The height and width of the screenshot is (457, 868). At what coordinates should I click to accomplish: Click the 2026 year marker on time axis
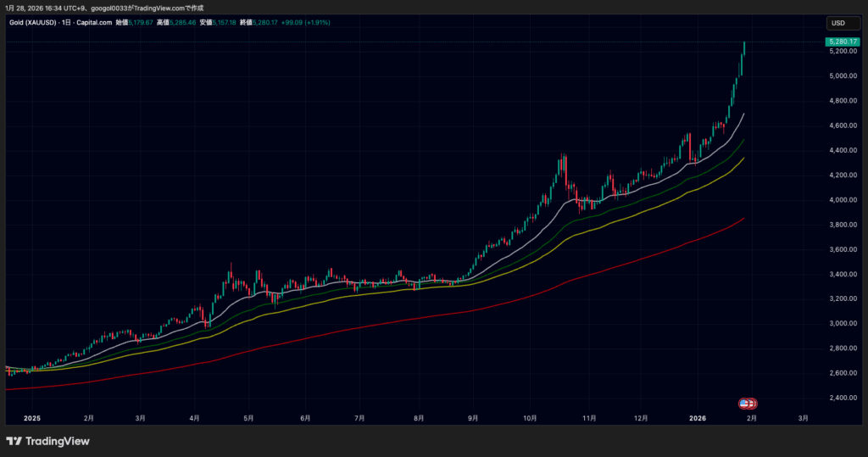tap(698, 418)
